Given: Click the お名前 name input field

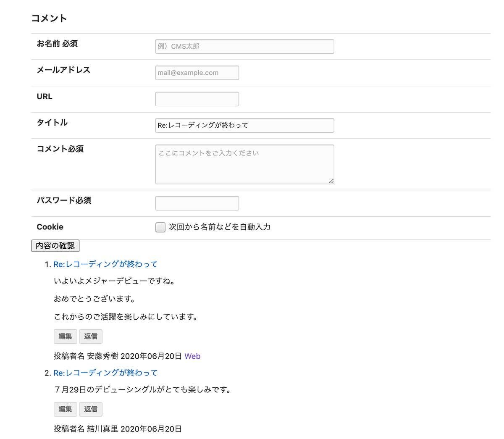Looking at the screenshot, I should (x=244, y=46).
